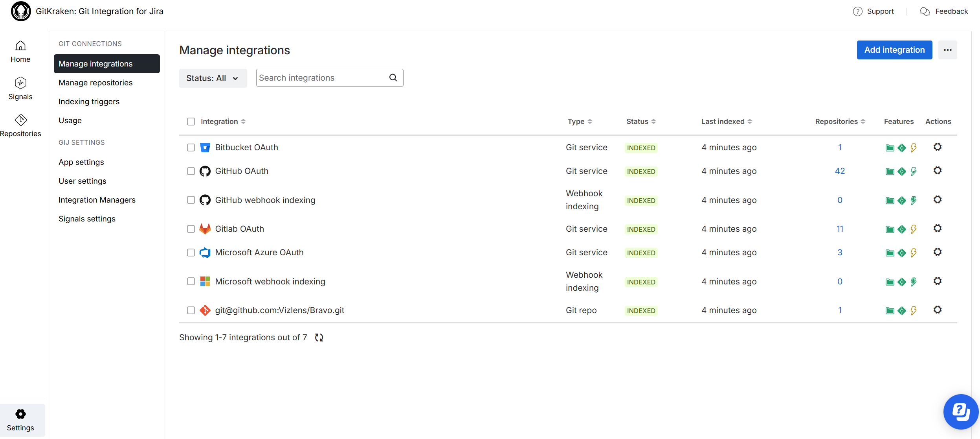
Task: Expand the Status: All filter dropdown
Action: point(213,78)
